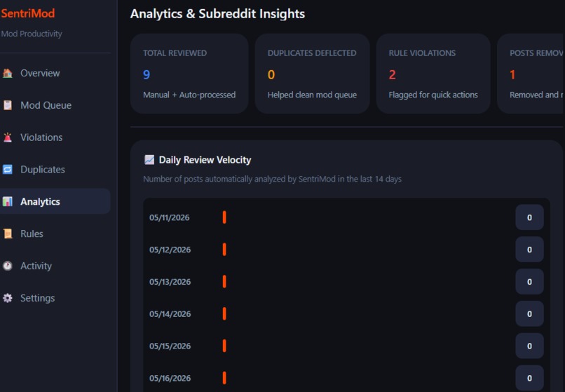Click the Daily Review Velocity heading
565x392 pixels.
point(205,160)
